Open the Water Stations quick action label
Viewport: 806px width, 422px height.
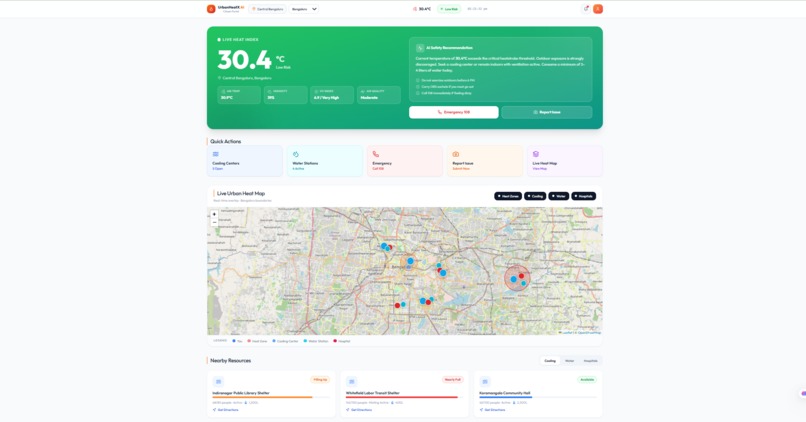[305, 163]
